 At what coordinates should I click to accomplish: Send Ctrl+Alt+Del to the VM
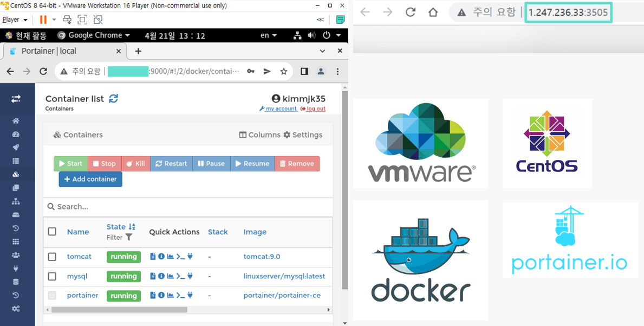click(67, 20)
